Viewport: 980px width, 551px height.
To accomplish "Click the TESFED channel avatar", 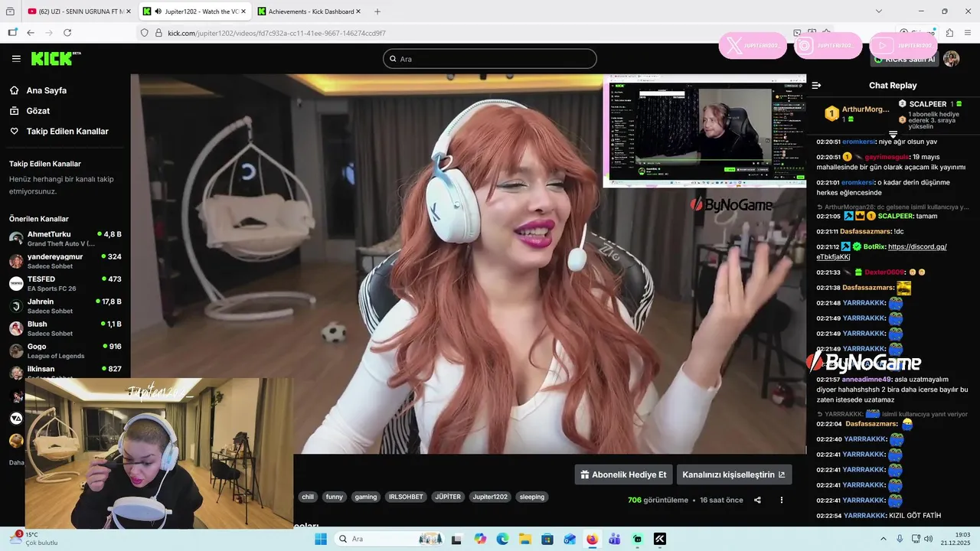I will tap(16, 283).
